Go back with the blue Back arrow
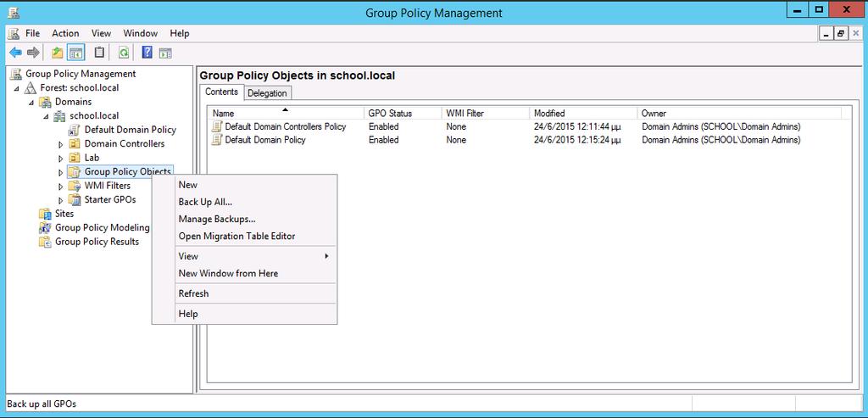The image size is (868, 418). pyautogui.click(x=15, y=53)
